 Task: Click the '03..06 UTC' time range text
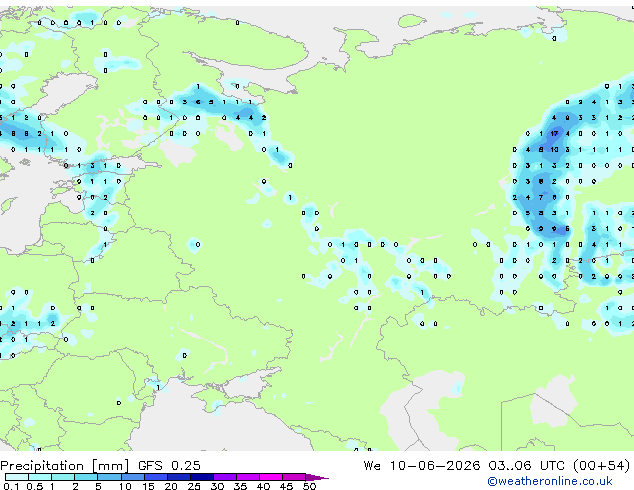click(x=526, y=466)
